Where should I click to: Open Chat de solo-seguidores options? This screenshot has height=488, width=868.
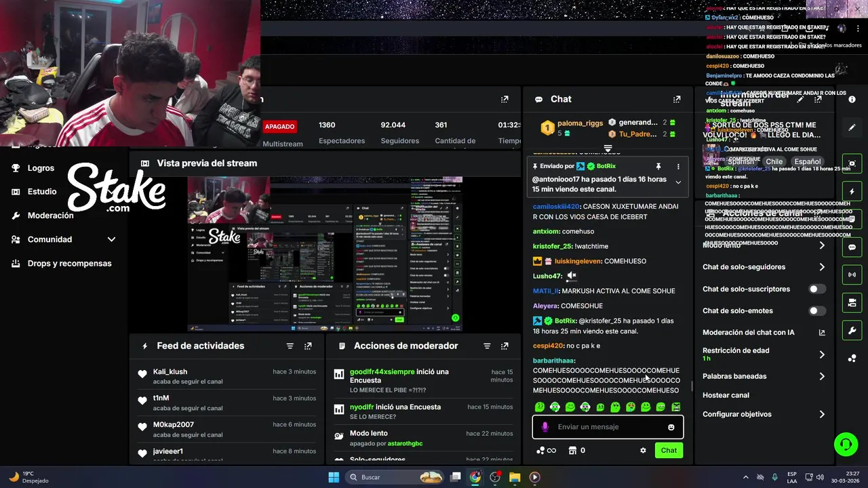(x=822, y=267)
